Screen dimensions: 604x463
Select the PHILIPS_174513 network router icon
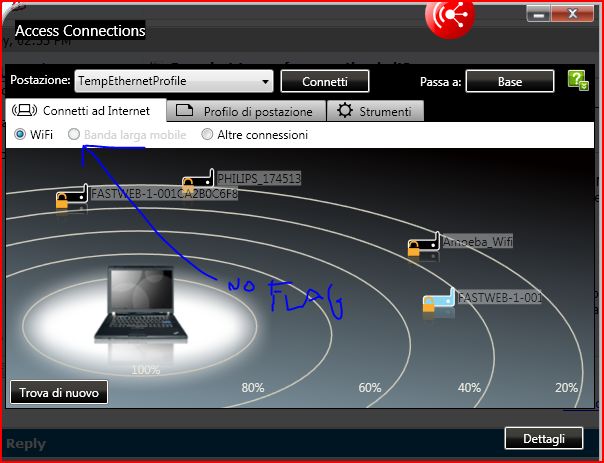click(198, 179)
